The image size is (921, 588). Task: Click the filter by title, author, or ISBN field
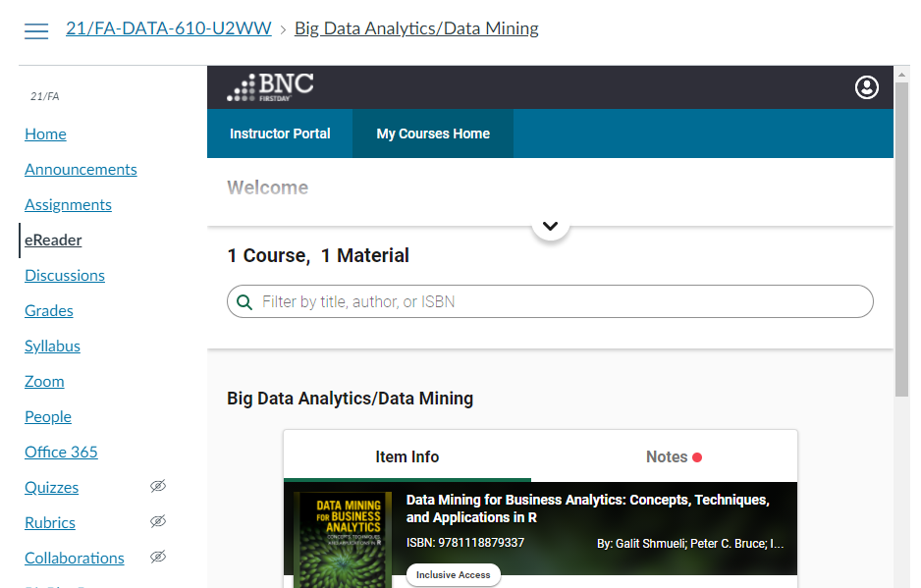point(550,302)
